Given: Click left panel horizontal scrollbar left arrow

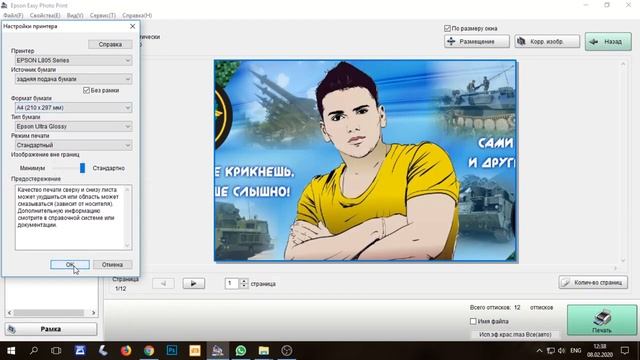Looking at the screenshot, I should point(9,313).
